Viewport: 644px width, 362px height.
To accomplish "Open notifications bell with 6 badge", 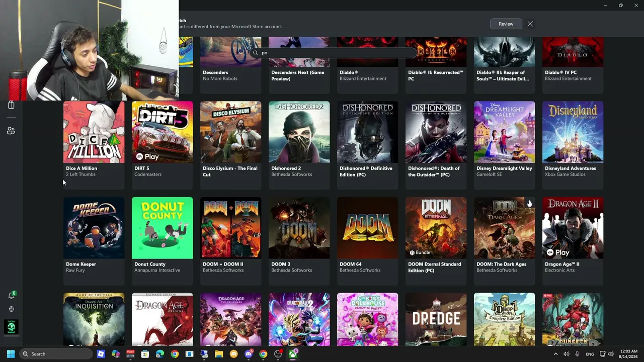I will point(11,295).
